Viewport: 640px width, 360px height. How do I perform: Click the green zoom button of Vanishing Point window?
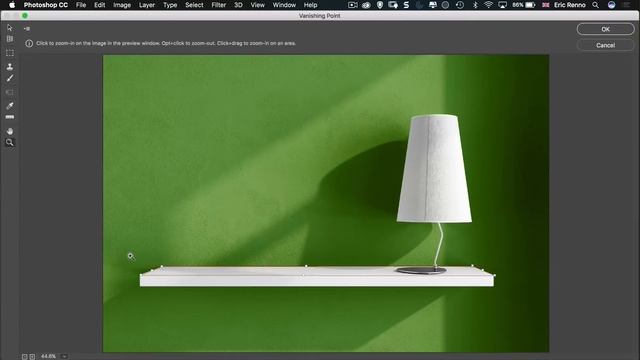[25, 16]
